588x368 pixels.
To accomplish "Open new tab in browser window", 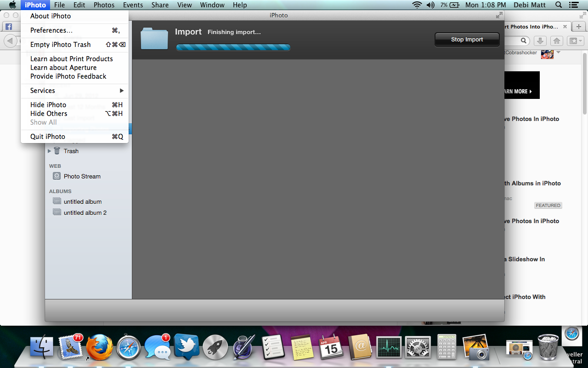I will (x=579, y=27).
